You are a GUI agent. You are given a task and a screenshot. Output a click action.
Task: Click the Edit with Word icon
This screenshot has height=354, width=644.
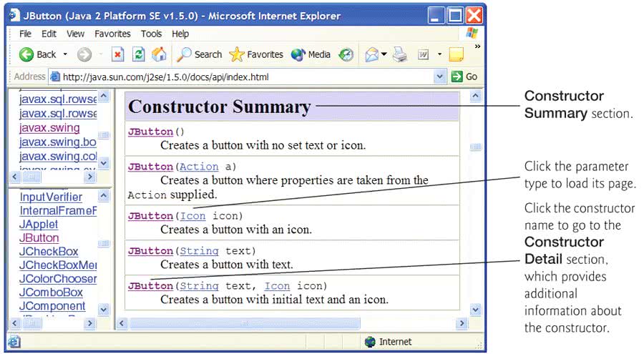click(x=423, y=54)
